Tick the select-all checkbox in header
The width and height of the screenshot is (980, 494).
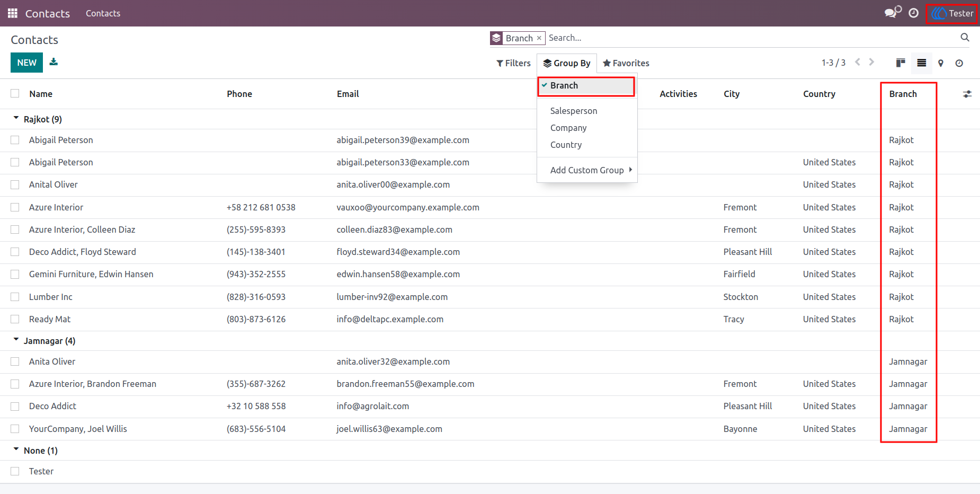point(15,93)
